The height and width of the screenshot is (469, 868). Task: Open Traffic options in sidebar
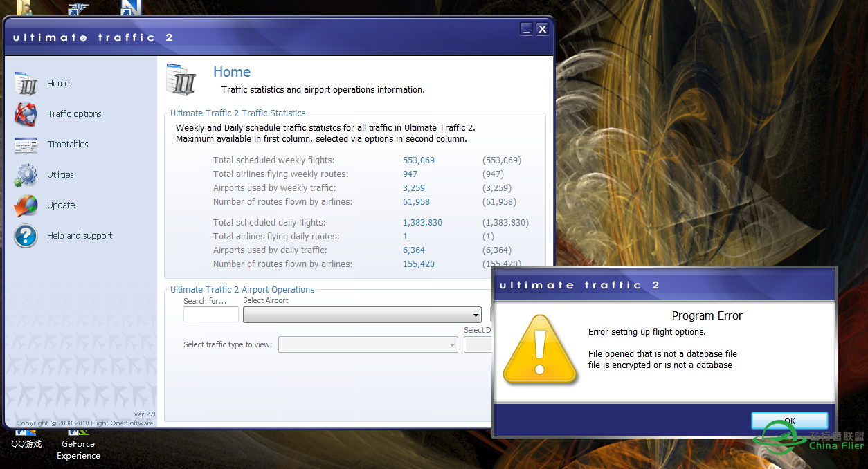click(74, 114)
